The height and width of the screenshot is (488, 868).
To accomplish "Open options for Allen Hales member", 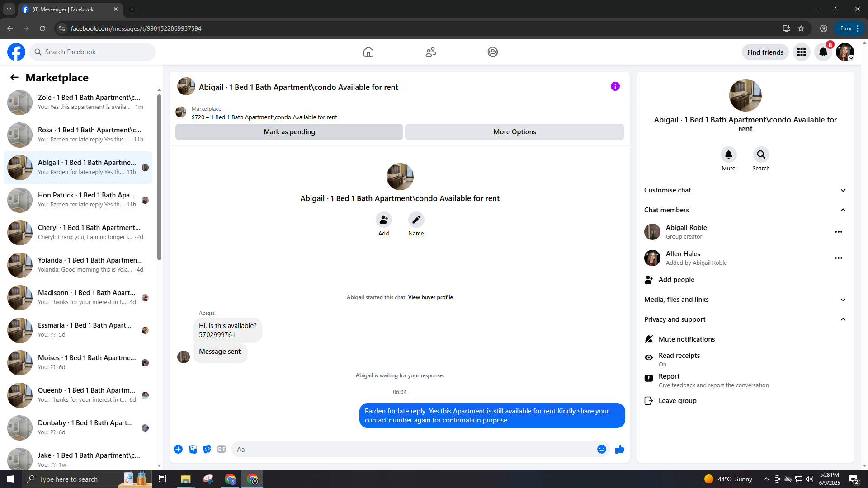I will point(839,258).
